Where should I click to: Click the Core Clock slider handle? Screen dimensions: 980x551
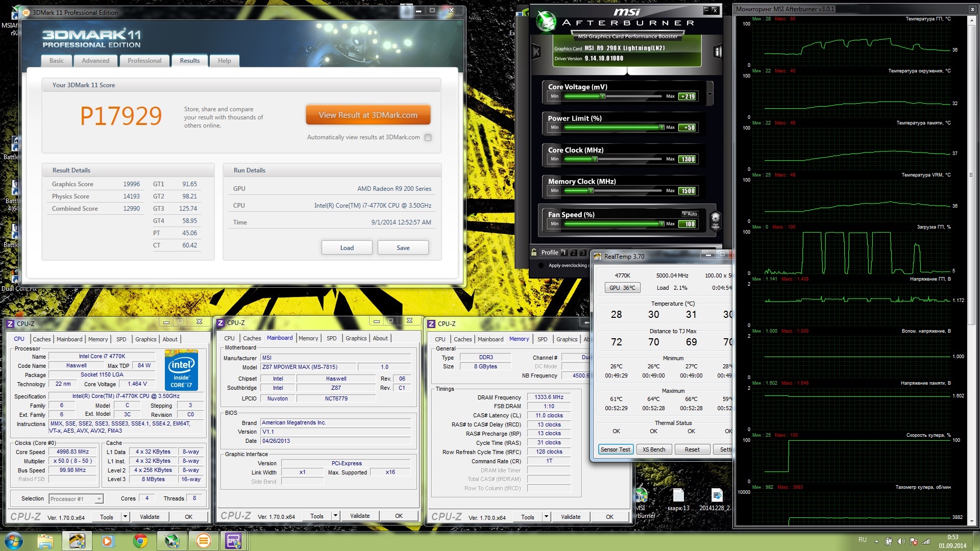(x=595, y=159)
